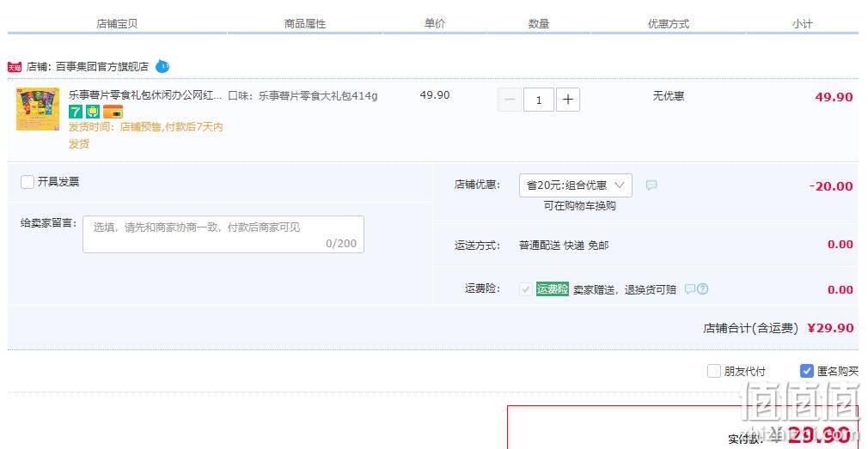
Task: Enable the 朋友代付 checkbox
Action: (x=714, y=371)
